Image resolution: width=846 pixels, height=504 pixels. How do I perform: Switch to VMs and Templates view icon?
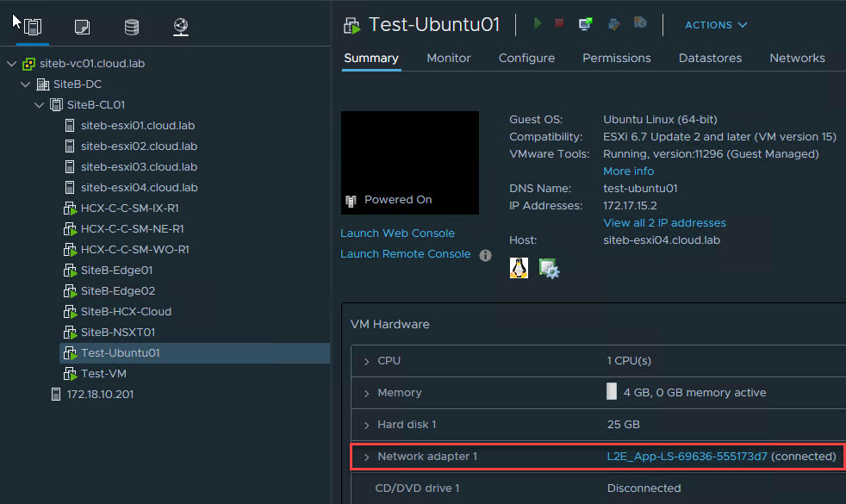(83, 28)
